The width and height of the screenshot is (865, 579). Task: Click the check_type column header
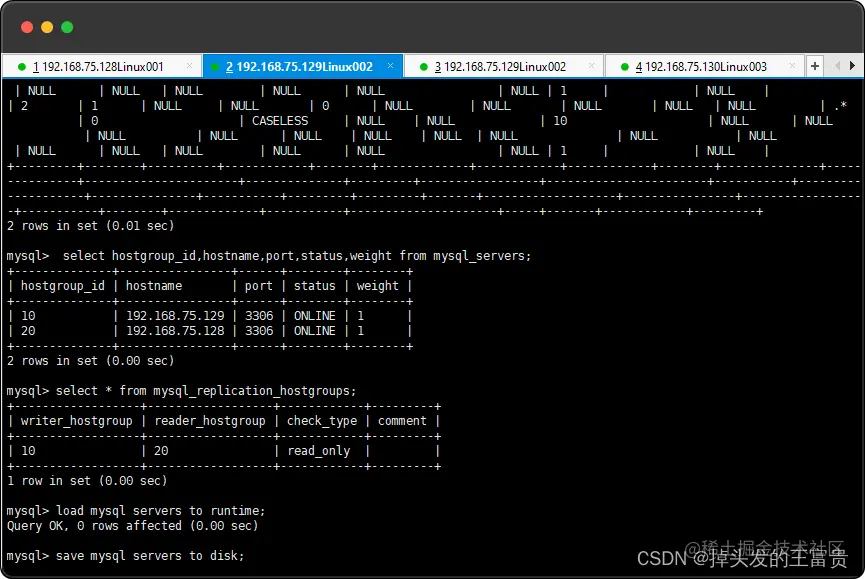322,421
